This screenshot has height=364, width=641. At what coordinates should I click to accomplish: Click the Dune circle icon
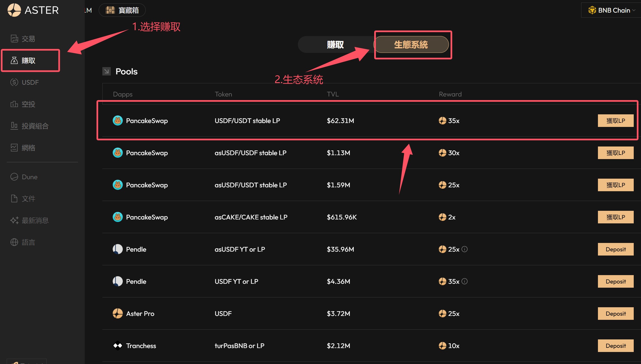pyautogui.click(x=14, y=177)
